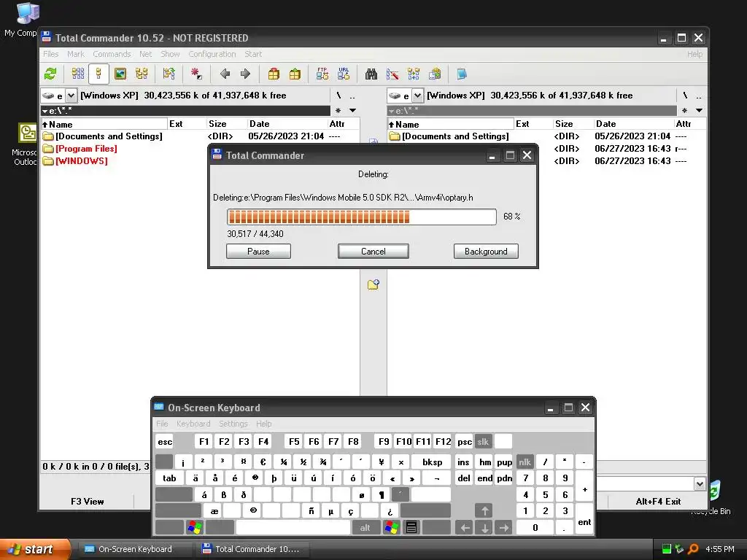The height and width of the screenshot is (560, 747).
Task: Click the up arrow key on On-Screen Keyboard
Action: pos(484,511)
